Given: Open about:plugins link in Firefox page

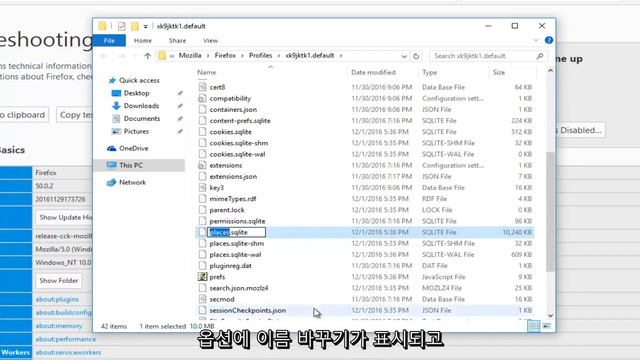Looking at the screenshot, I should tap(57, 299).
